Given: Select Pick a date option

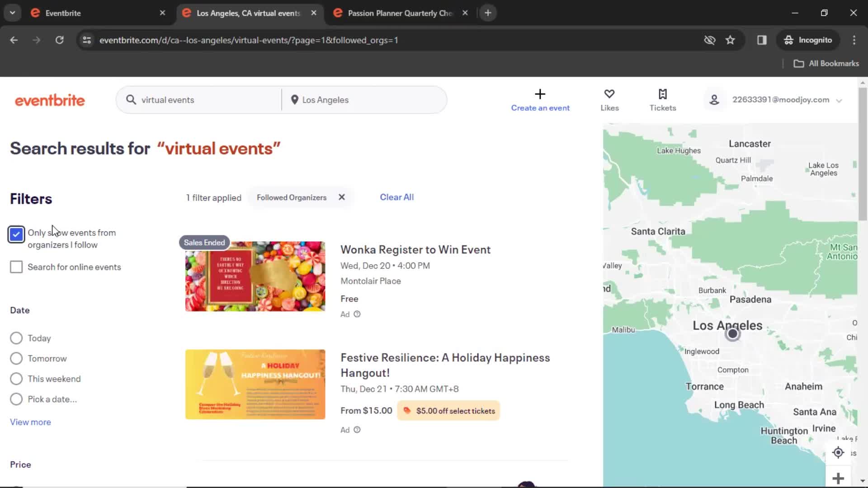Looking at the screenshot, I should click(16, 399).
